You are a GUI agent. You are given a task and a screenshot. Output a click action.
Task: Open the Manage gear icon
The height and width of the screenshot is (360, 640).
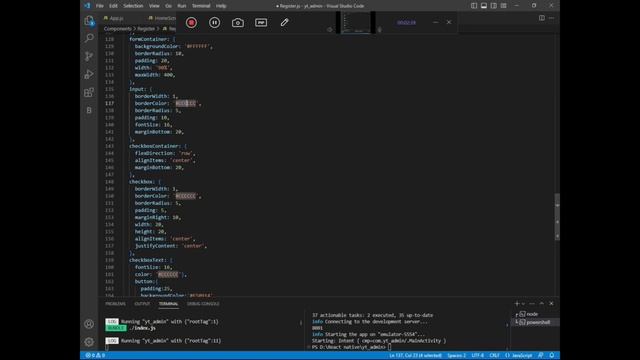click(89, 342)
